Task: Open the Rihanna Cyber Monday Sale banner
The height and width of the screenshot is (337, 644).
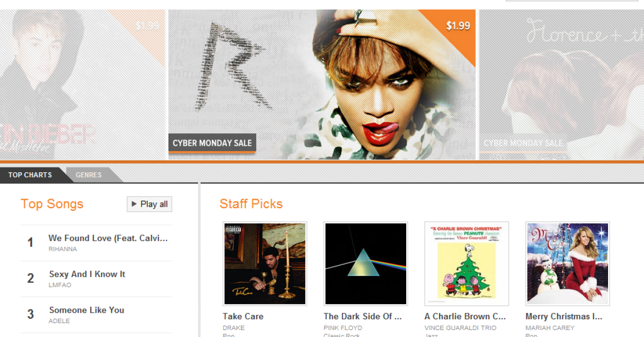Action: pyautogui.click(x=322, y=84)
